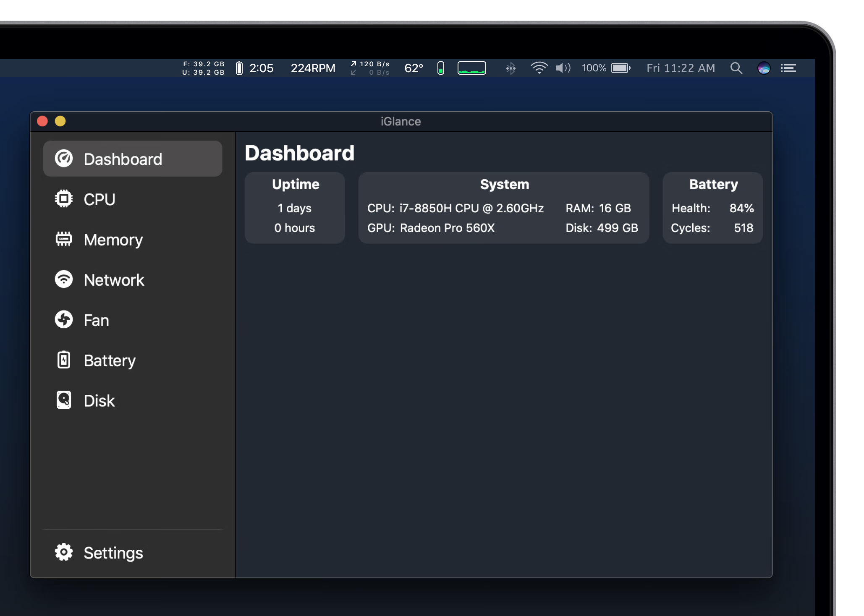
Task: Click the Disk '499 GB' value
Action: [x=618, y=228]
